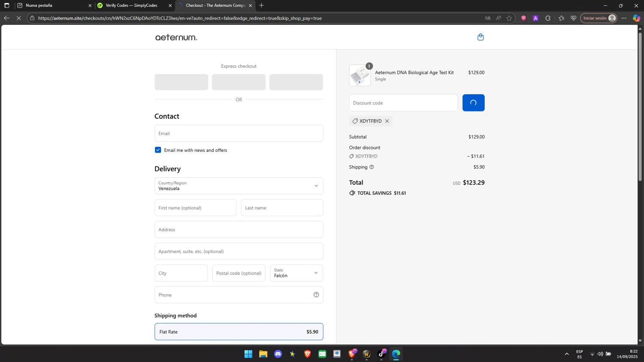Click the Aeternum logo
644x362 pixels.
click(176, 37)
